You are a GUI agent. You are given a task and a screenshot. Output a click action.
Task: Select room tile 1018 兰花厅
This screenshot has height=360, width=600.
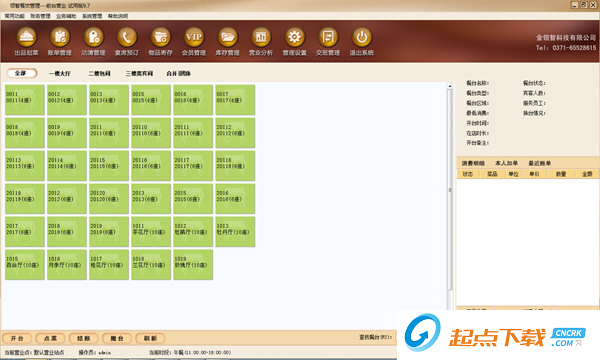tap(151, 264)
